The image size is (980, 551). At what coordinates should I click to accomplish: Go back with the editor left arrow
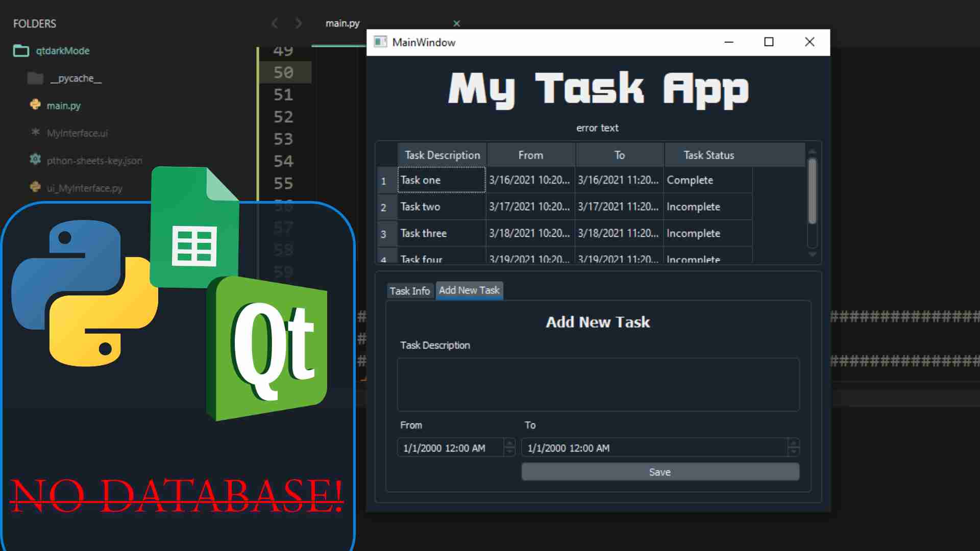[275, 23]
